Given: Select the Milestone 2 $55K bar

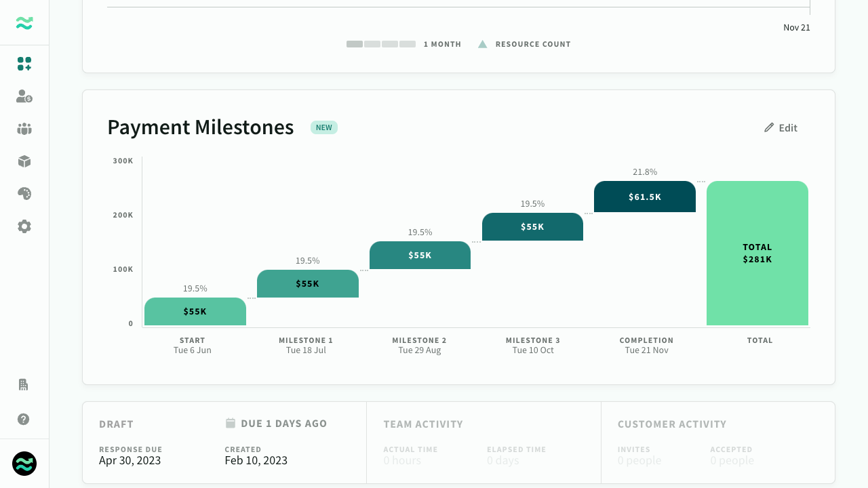Looking at the screenshot, I should click(420, 255).
